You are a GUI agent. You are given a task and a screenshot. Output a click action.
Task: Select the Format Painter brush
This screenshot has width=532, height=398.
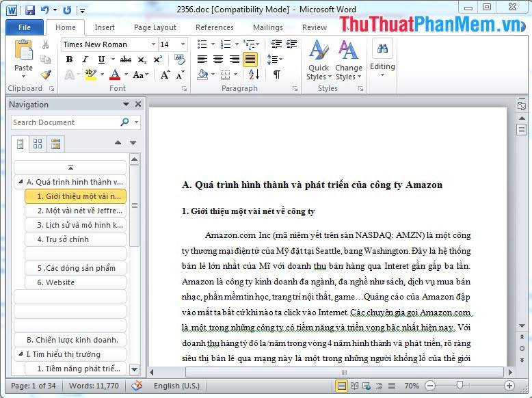[45, 75]
